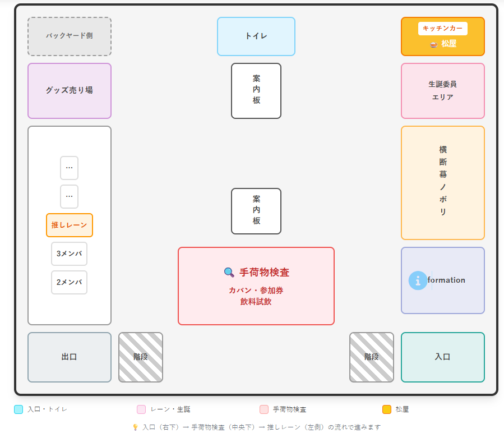504x433 pixels.
Task: Click the 手荷物検査 legend swatch
Action: [264, 409]
